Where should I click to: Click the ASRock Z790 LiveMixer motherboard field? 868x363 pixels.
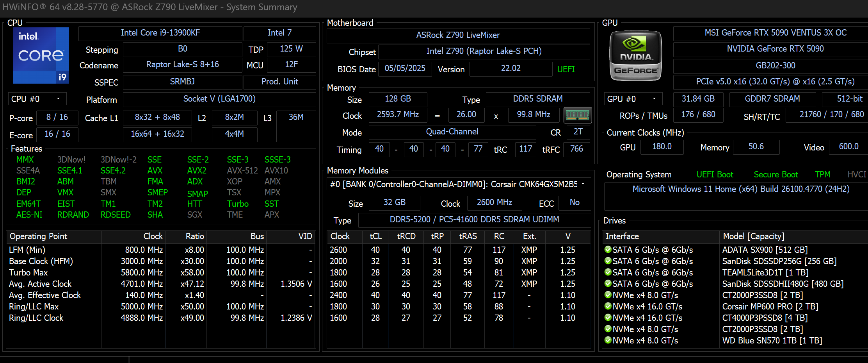point(458,36)
